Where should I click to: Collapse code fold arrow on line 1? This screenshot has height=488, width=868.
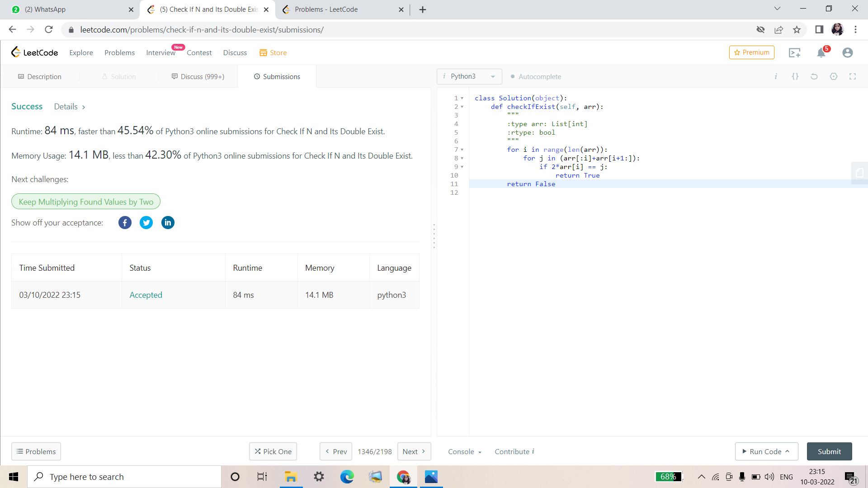pos(462,98)
